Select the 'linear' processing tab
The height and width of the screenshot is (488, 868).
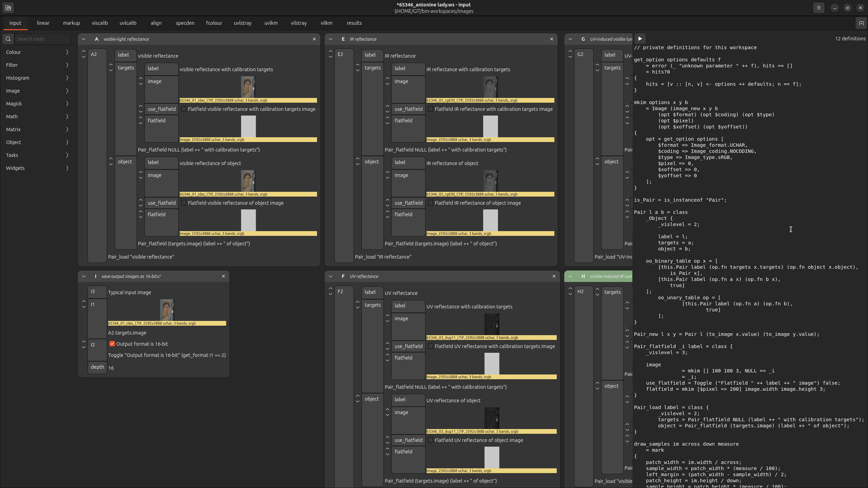coord(42,23)
